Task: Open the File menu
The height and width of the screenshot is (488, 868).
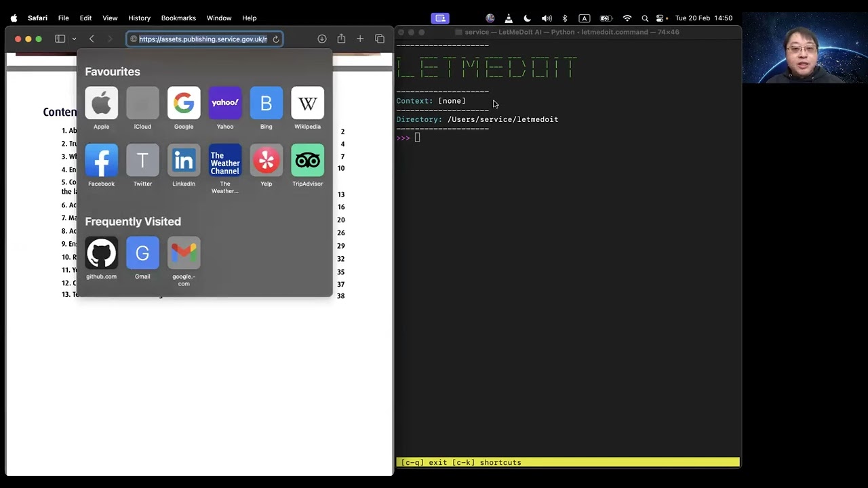Action: point(63,18)
